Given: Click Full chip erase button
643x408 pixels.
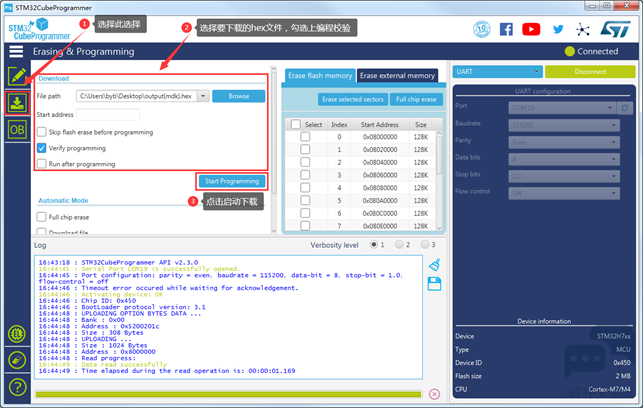Looking at the screenshot, I should [x=416, y=99].
